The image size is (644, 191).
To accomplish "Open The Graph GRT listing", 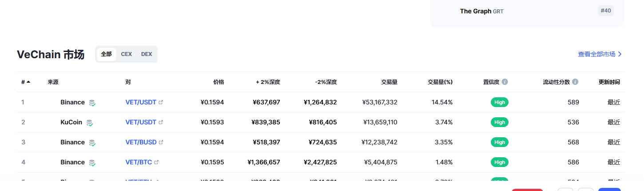I will coord(482,11).
